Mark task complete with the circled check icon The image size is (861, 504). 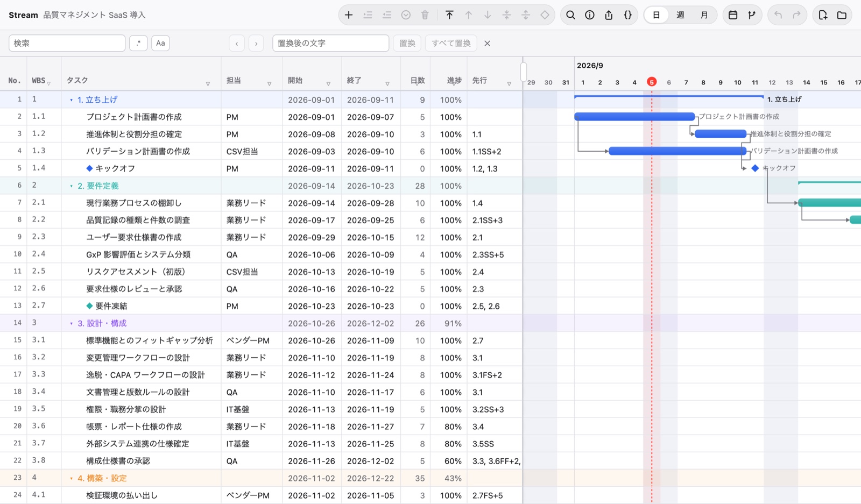[406, 15]
